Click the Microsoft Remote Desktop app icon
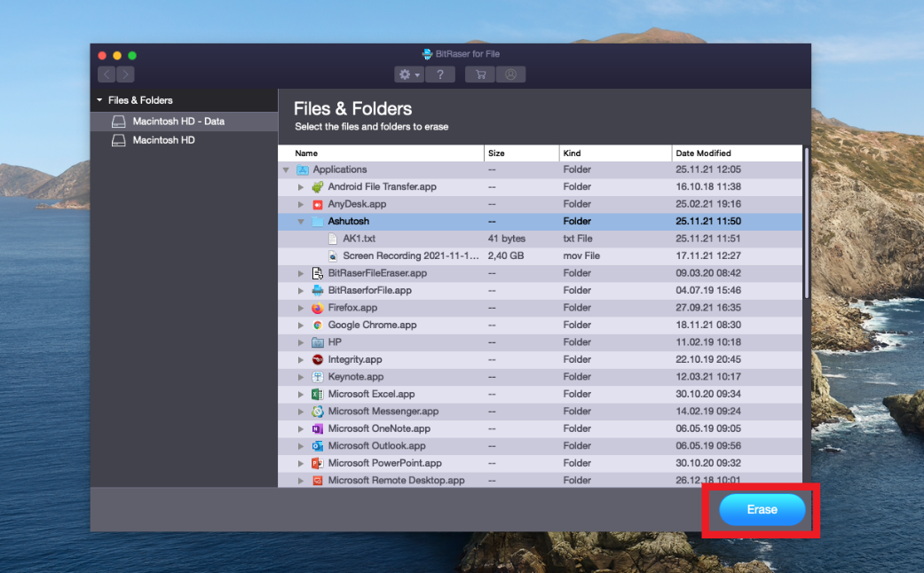 click(318, 481)
